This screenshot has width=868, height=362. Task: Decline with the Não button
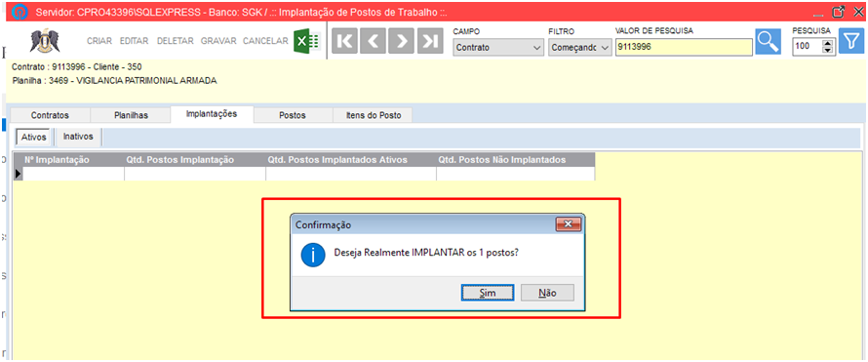click(547, 293)
